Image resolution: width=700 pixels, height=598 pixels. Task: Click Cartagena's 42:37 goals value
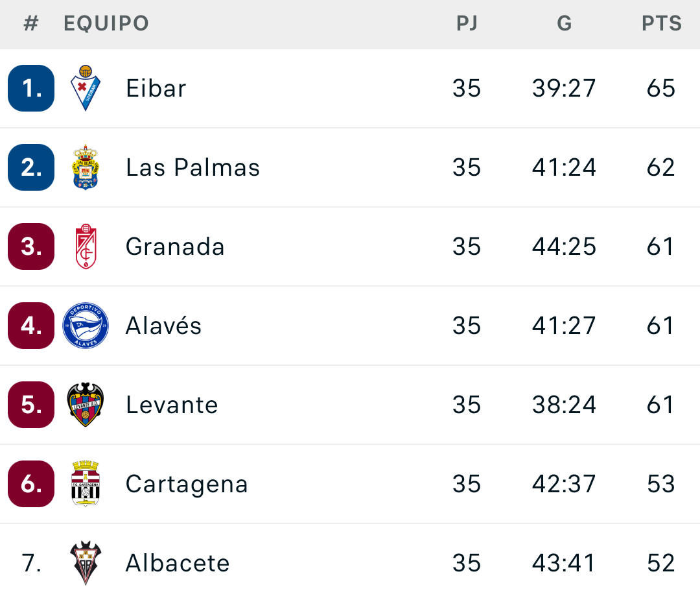(x=564, y=484)
